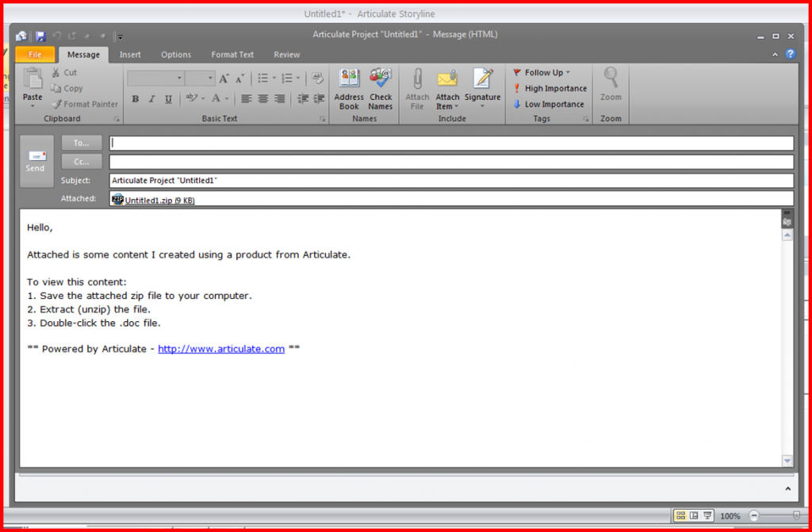Switch to Slide View in Storyline status bar

click(694, 515)
